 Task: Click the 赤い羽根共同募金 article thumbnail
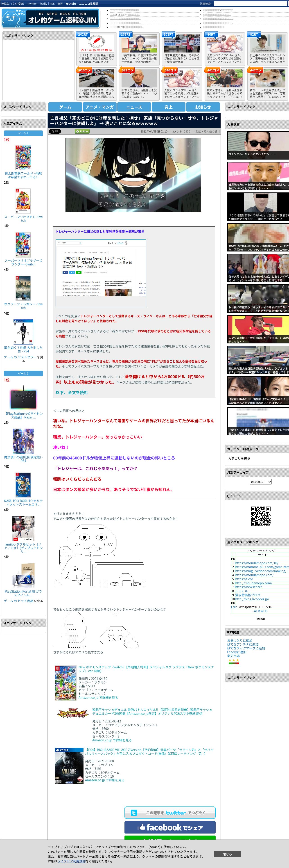pyautogui.click(x=97, y=43)
